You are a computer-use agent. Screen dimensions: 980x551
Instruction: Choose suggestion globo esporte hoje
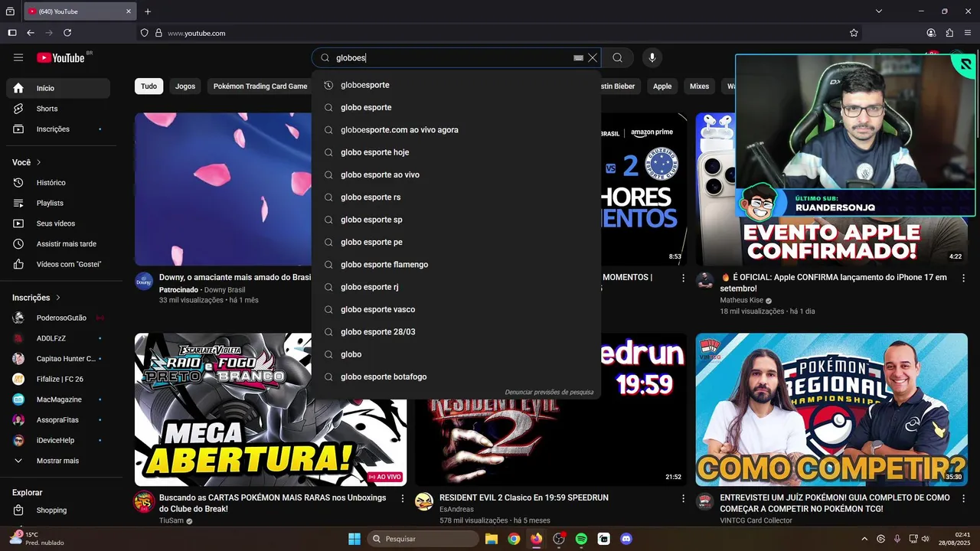[456, 152]
